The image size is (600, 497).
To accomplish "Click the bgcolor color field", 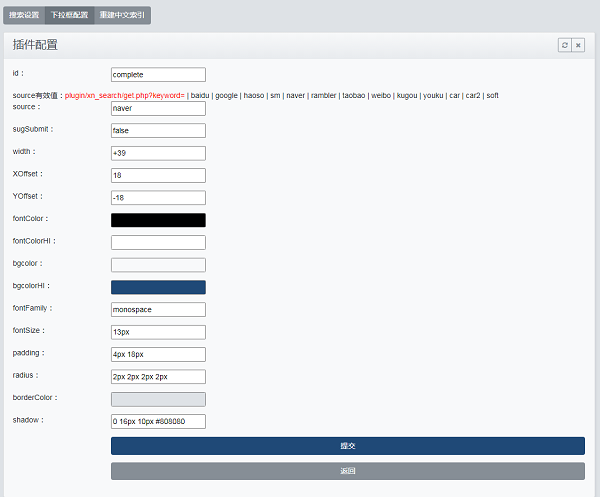I will tap(158, 265).
